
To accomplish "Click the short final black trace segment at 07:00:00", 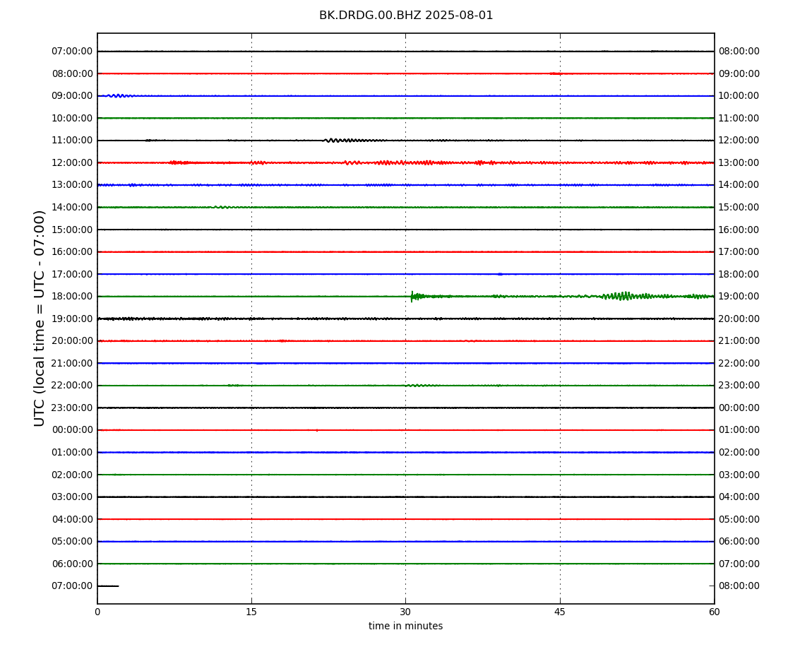I will 108,586.
